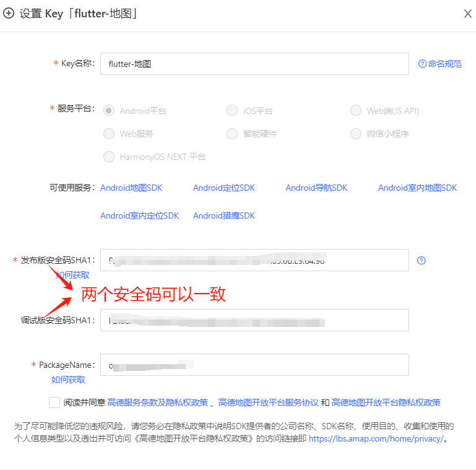Viewport: 476px width, 470px height.
Task: Open the 高德服务条款及隐私权政策 link
Action: [x=158, y=403]
